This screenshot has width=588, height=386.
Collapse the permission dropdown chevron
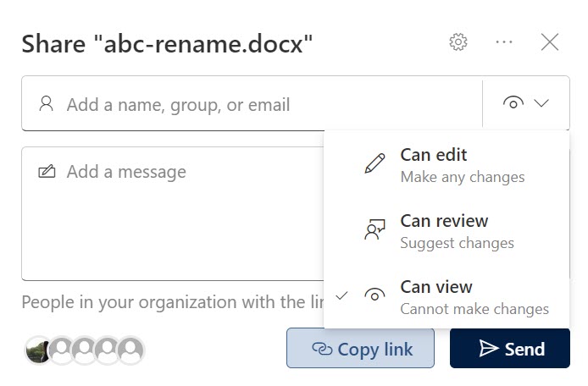[x=542, y=103]
